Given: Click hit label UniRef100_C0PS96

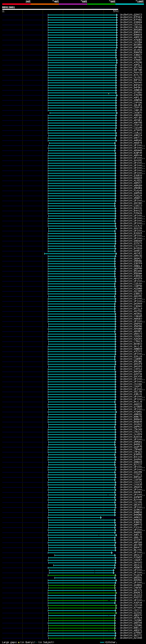Looking at the screenshot, I should point(131,103).
